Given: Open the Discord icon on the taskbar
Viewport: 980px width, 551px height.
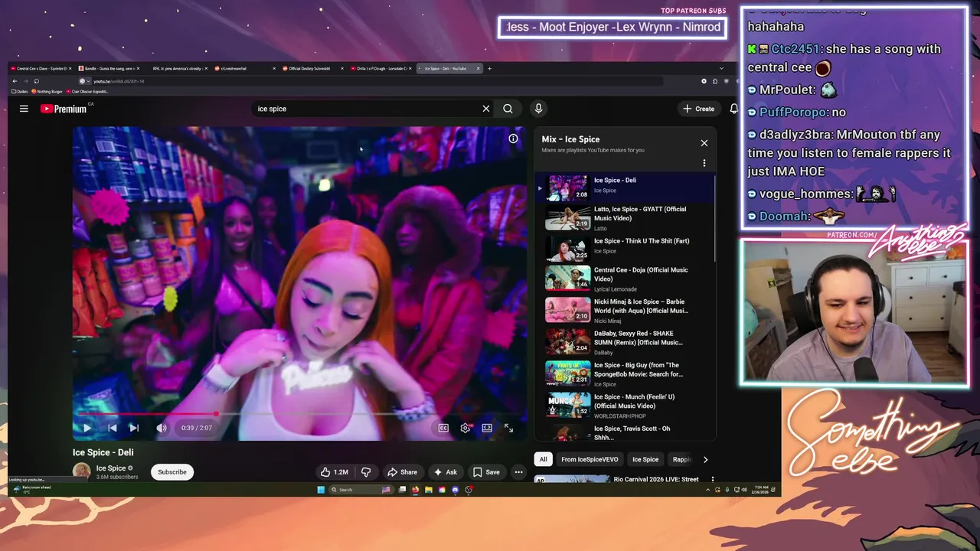Looking at the screenshot, I should [x=456, y=490].
